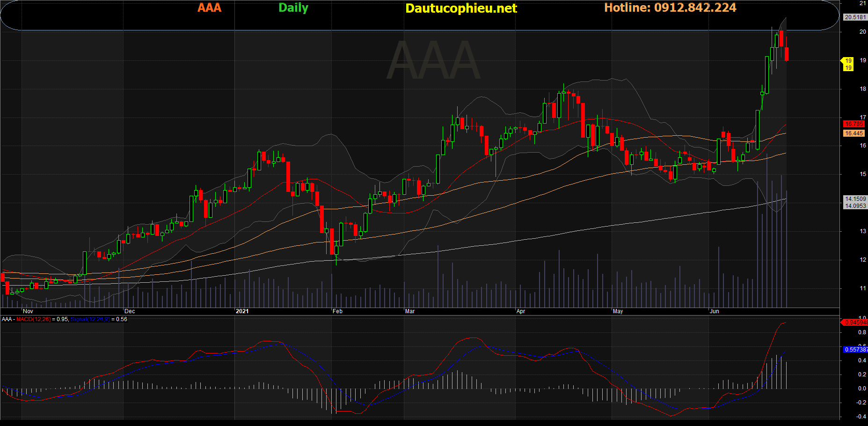
Task: Click the Hotline 0912.842.224 text
Action: coord(670,8)
